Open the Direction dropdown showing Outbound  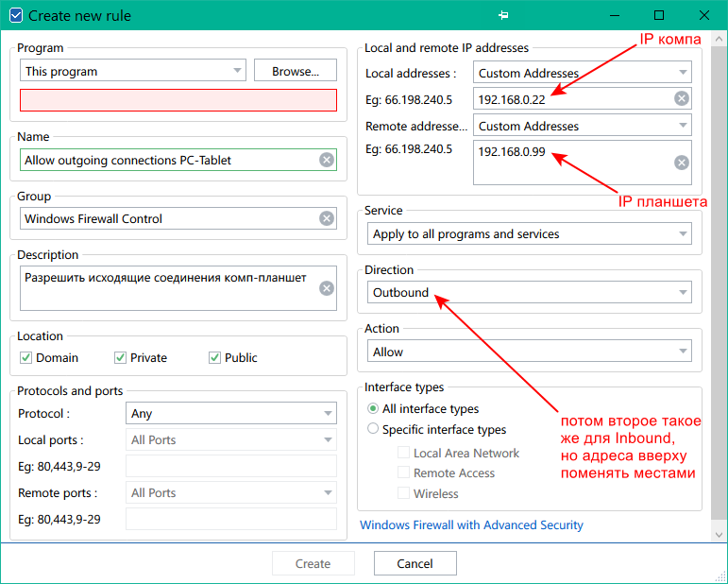pyautogui.click(x=529, y=293)
